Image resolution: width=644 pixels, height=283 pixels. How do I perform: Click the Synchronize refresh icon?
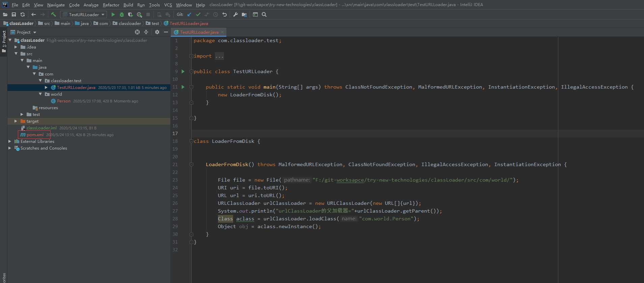coord(23,14)
